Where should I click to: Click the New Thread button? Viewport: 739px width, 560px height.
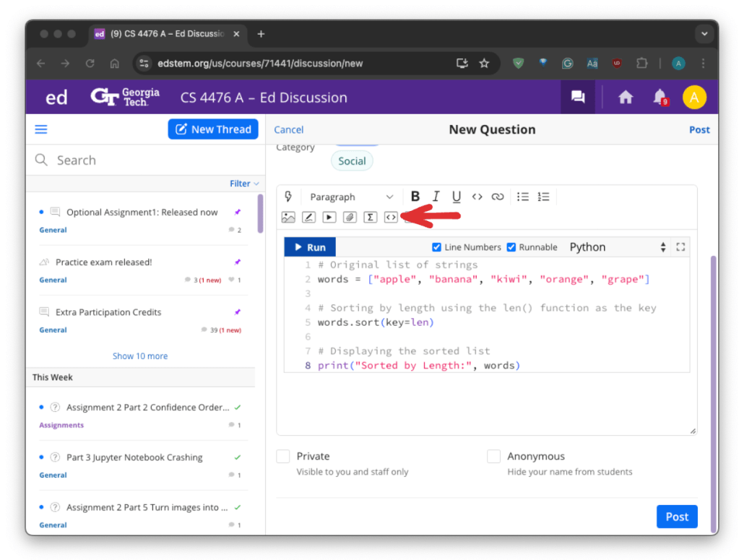(213, 129)
